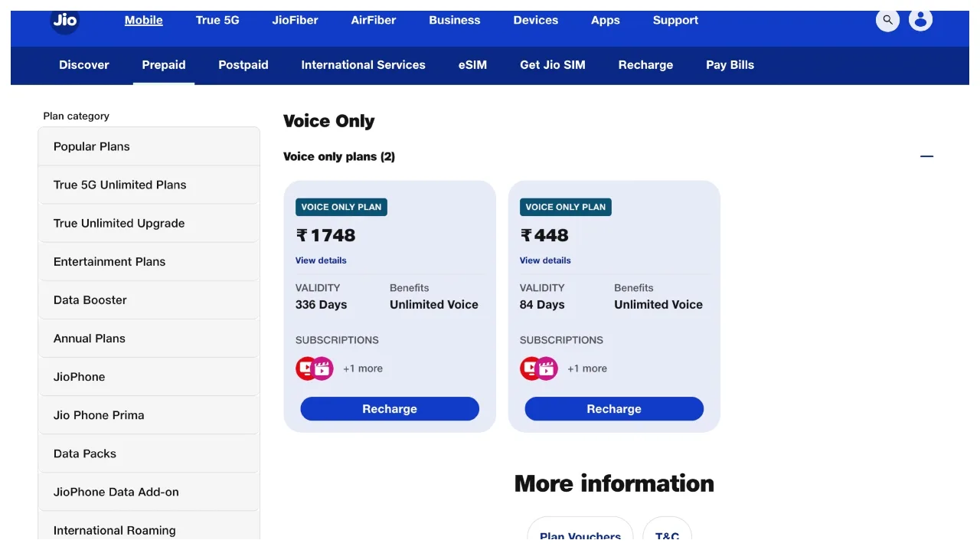The image size is (980, 550).
Task: Recharge the ₹448 voice only plan
Action: 614,409
